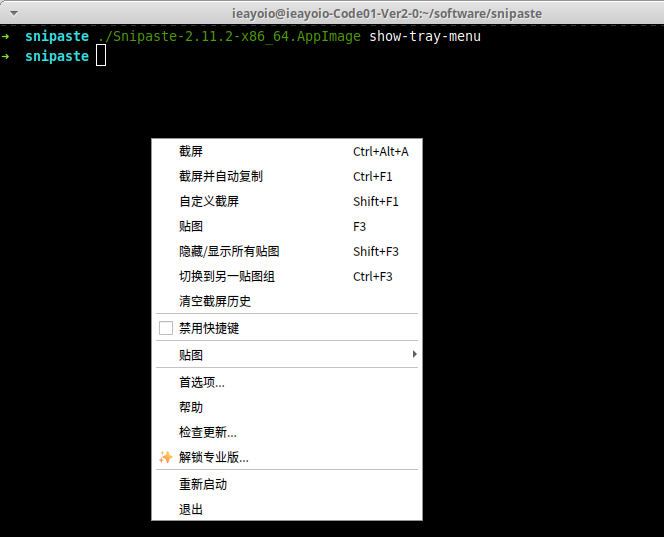Click 检查更新... entry

287,432
